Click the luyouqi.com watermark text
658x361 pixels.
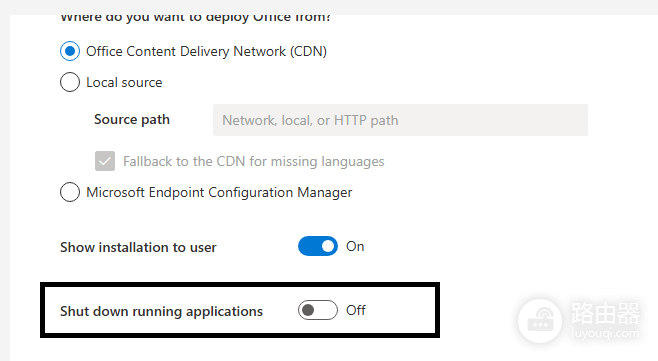pyautogui.click(x=605, y=334)
